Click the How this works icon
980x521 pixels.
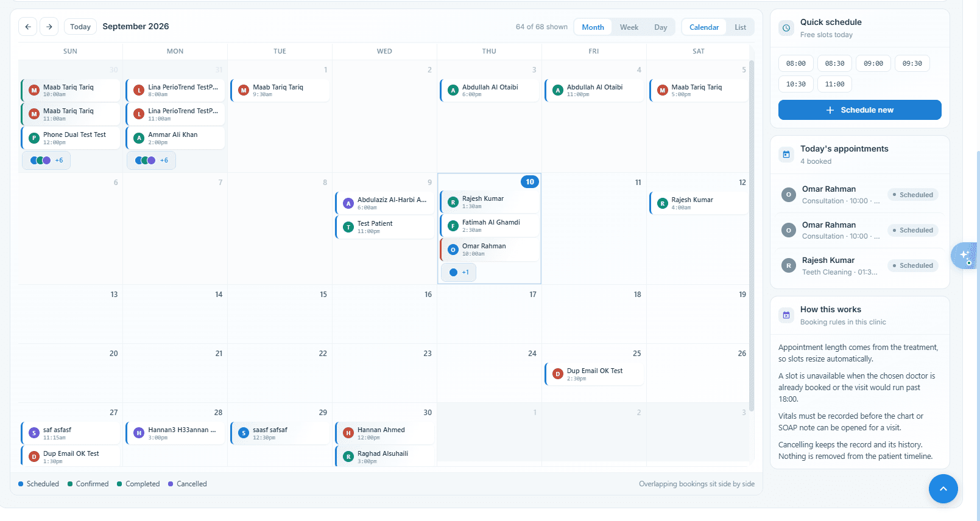[786, 315]
